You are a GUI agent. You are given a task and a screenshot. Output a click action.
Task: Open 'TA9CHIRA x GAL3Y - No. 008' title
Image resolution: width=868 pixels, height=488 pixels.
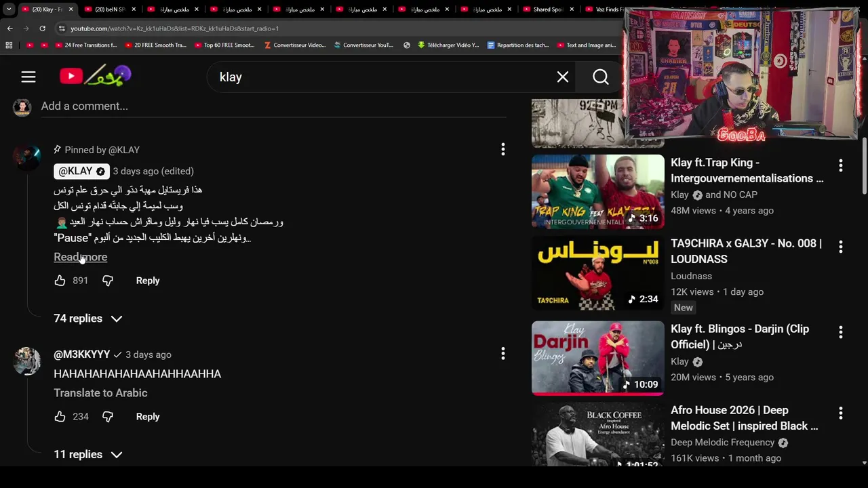point(746,251)
